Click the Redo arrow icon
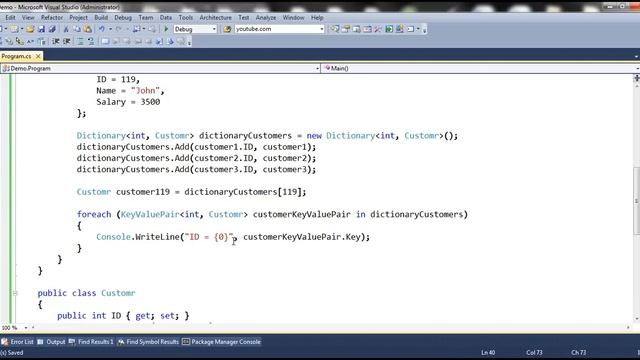 coord(119,29)
